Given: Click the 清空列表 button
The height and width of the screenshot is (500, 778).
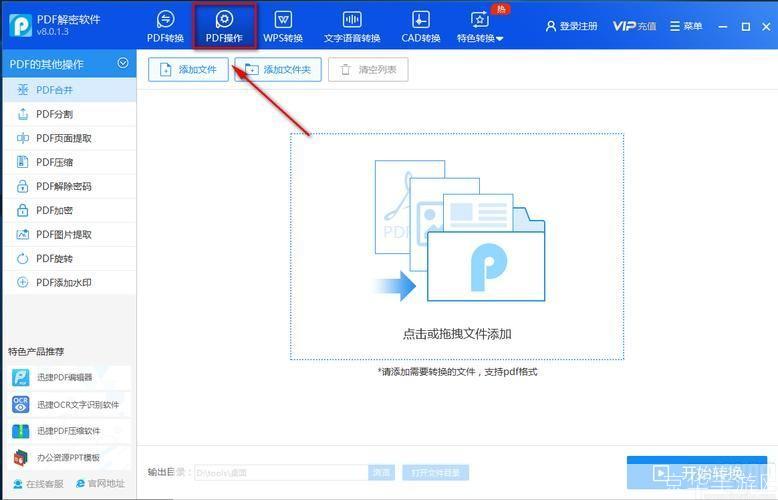Looking at the screenshot, I should 368,69.
